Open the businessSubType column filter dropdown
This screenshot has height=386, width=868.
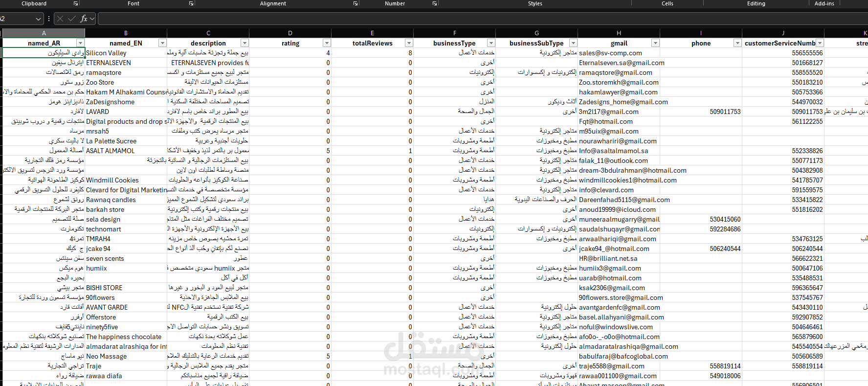[573, 43]
